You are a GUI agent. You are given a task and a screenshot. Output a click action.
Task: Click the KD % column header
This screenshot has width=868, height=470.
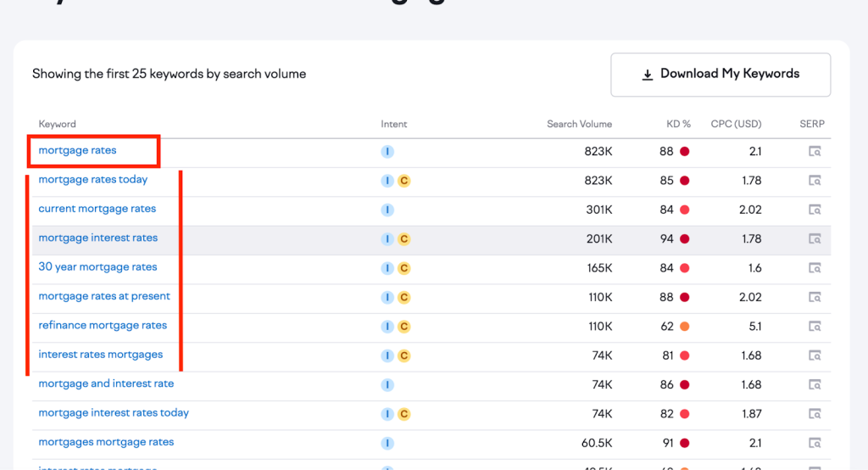click(x=678, y=124)
